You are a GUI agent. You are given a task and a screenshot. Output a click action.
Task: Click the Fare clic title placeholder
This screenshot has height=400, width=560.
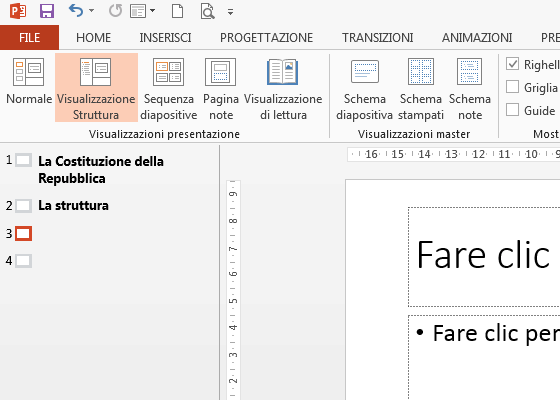(x=484, y=256)
